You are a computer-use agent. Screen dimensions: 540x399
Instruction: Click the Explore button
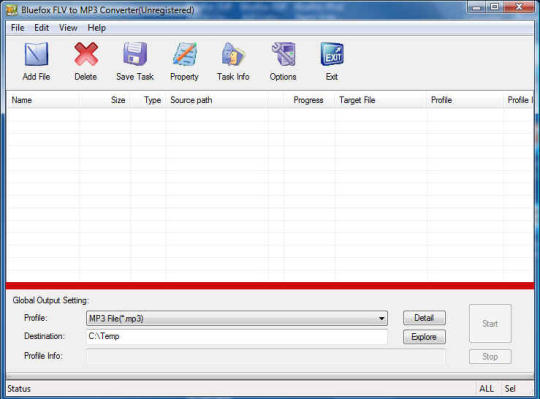[x=424, y=337]
